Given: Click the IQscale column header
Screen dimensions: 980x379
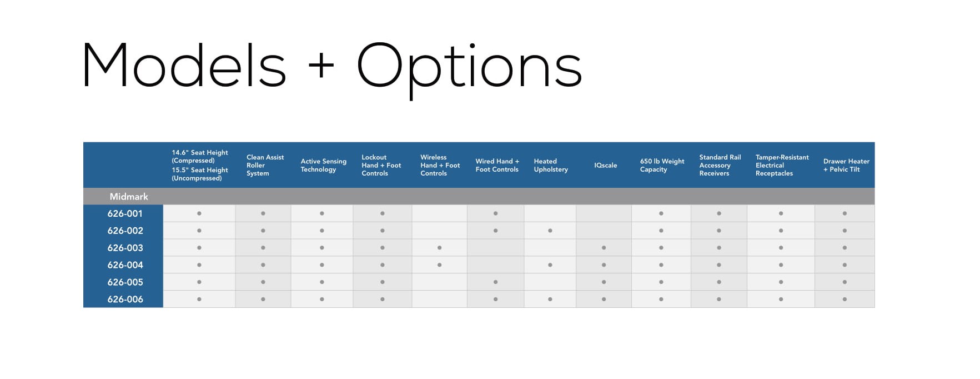Looking at the screenshot, I should click(605, 166).
